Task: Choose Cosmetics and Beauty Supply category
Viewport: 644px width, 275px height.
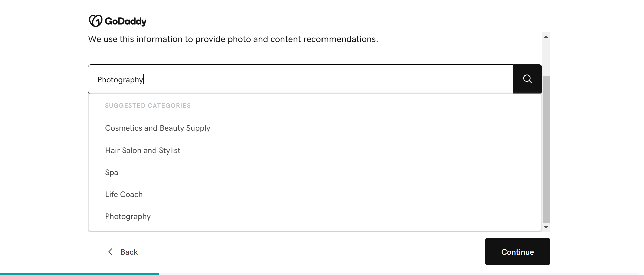Action: pos(158,128)
